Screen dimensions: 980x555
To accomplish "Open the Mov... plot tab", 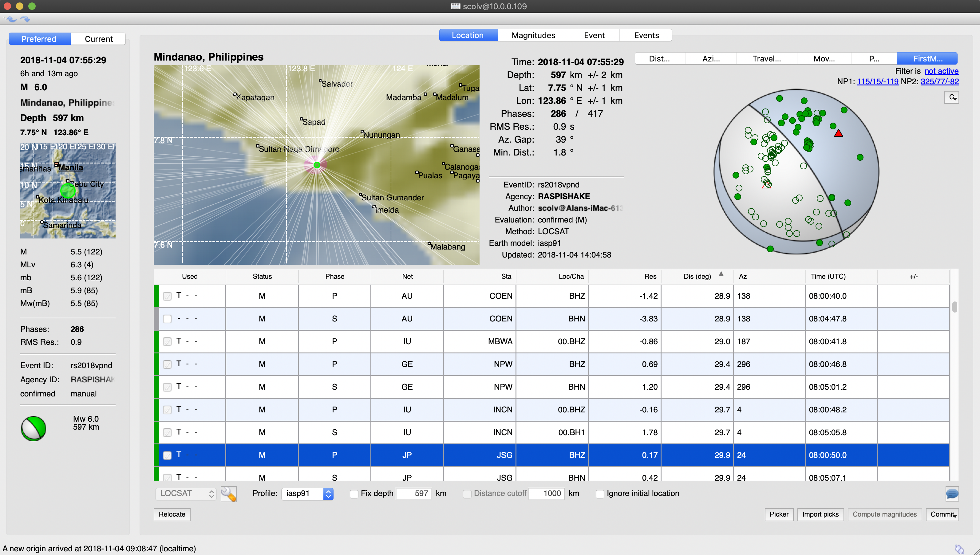I will 824,58.
